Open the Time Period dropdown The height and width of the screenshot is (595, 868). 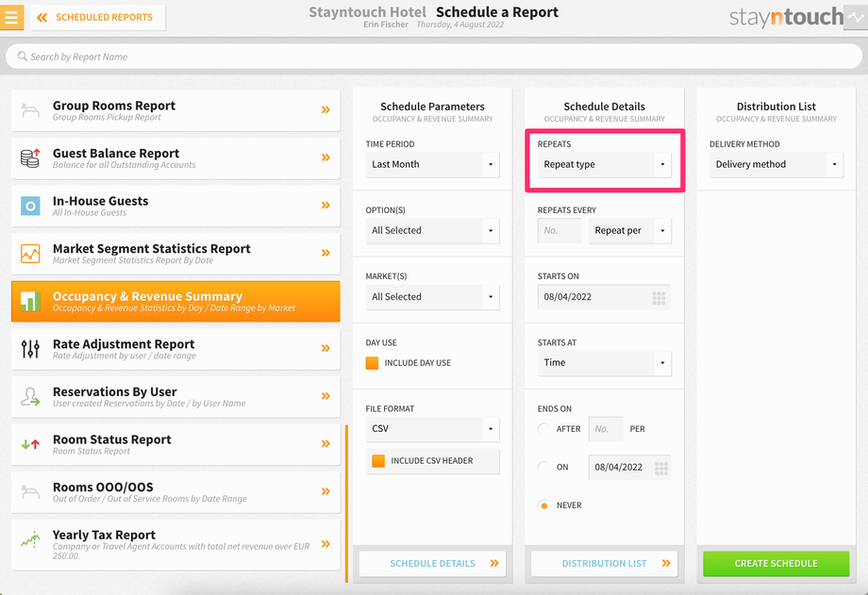(x=432, y=164)
